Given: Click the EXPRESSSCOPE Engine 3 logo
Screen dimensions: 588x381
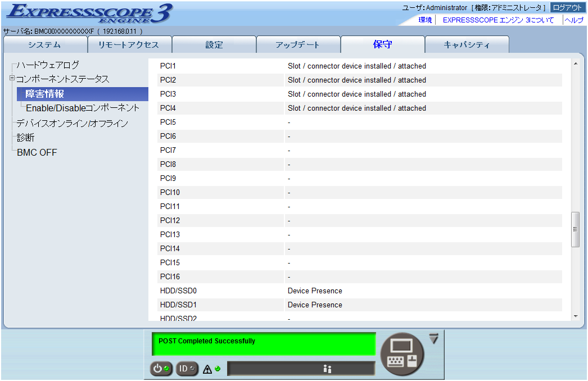Looking at the screenshot, I should tap(90, 13).
